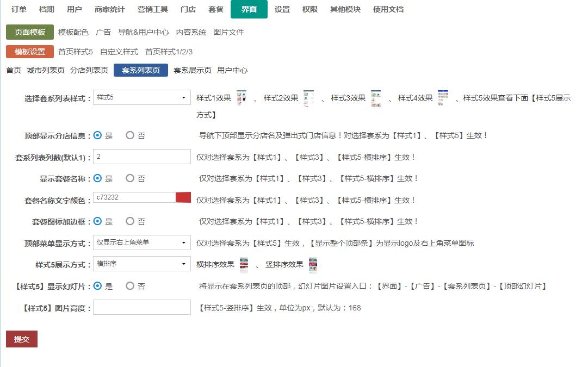Expand the 顶部菜单显示方式 dropdown
This screenshot has height=367, width=588.
(141, 242)
